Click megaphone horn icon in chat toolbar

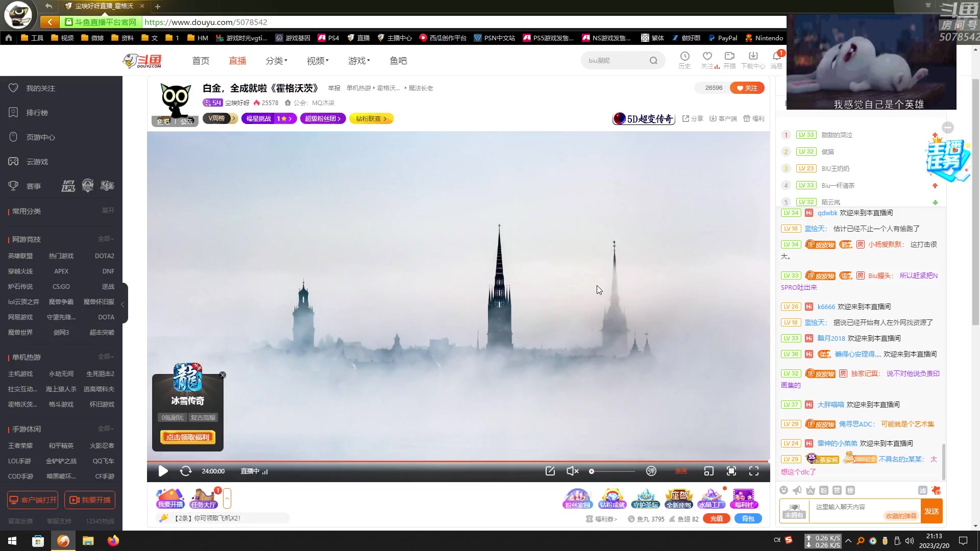(797, 490)
